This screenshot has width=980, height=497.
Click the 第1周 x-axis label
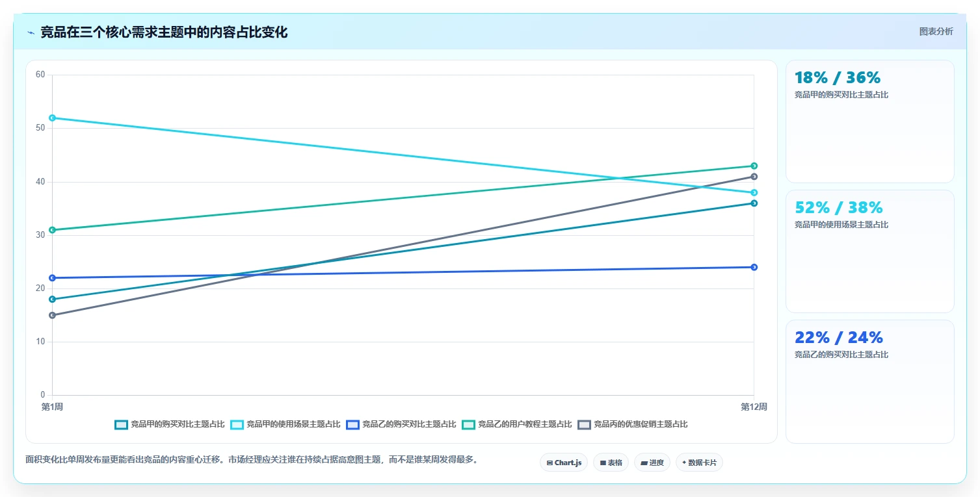click(x=52, y=407)
